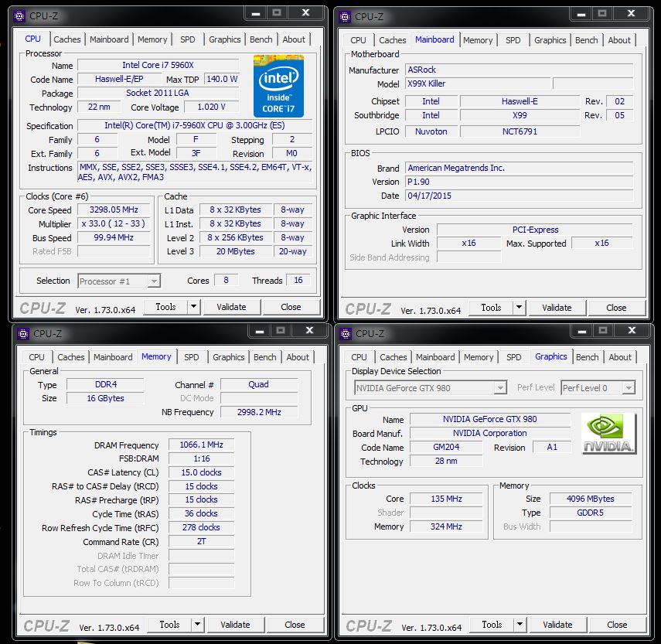Click the memory Type value 'DDR4'
This screenshot has width=661, height=644.
105,384
